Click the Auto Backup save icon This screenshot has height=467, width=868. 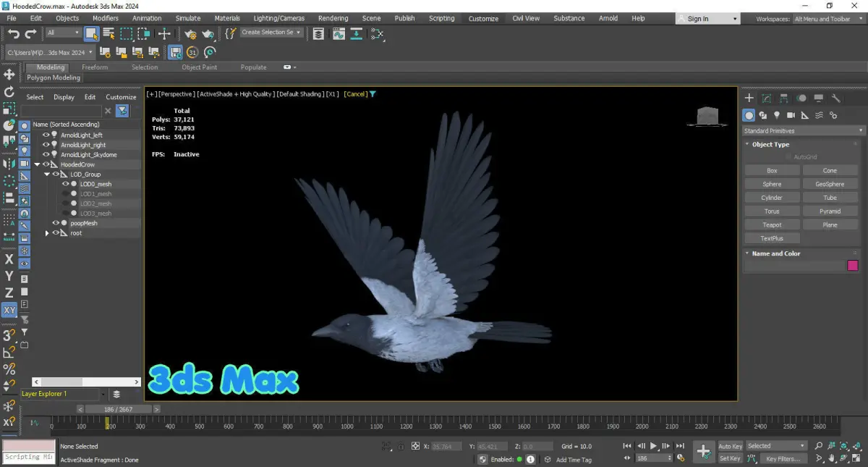(x=175, y=52)
